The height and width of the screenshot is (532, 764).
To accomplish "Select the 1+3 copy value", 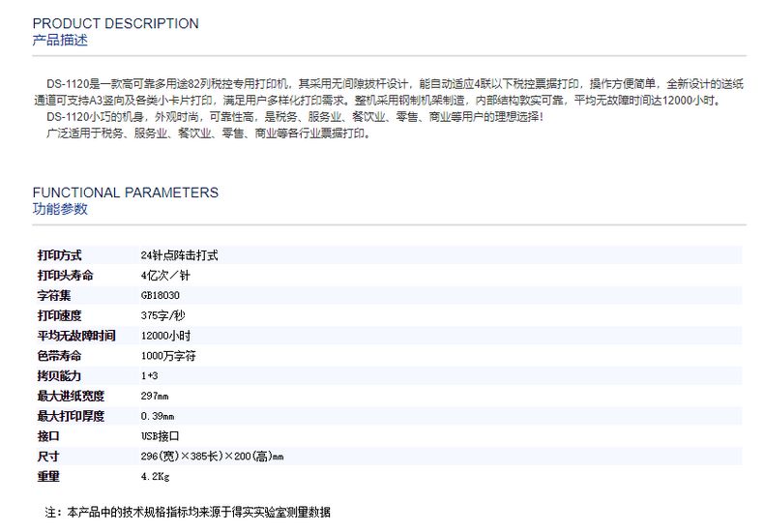I will pos(150,375).
